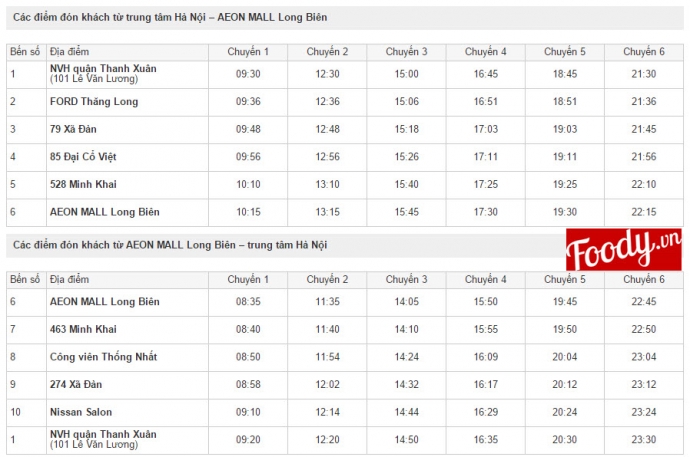Select 528 Minh Khai 13:10 time
Screen dimensions: 690x457
[x=327, y=184]
